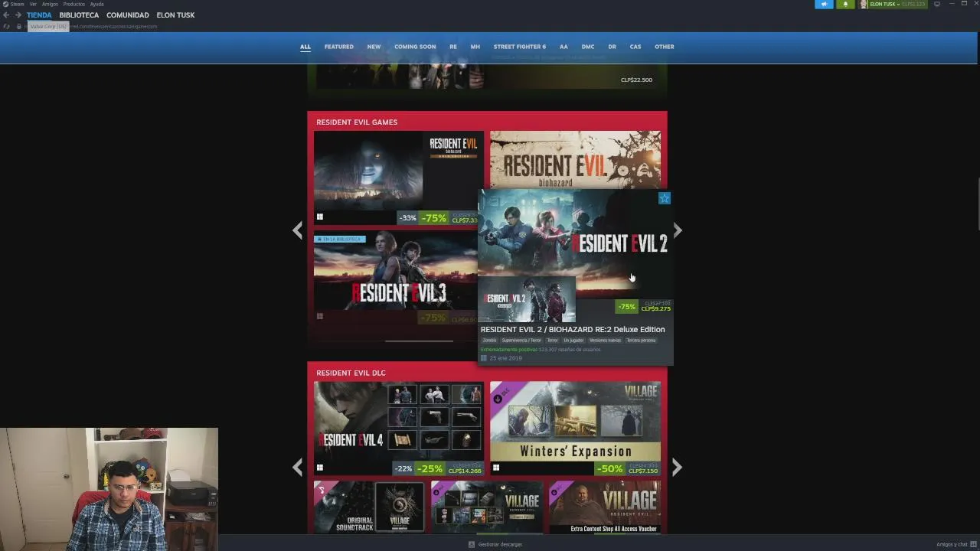Open the Steam menu
This screenshot has width=980, height=551.
(17, 4)
